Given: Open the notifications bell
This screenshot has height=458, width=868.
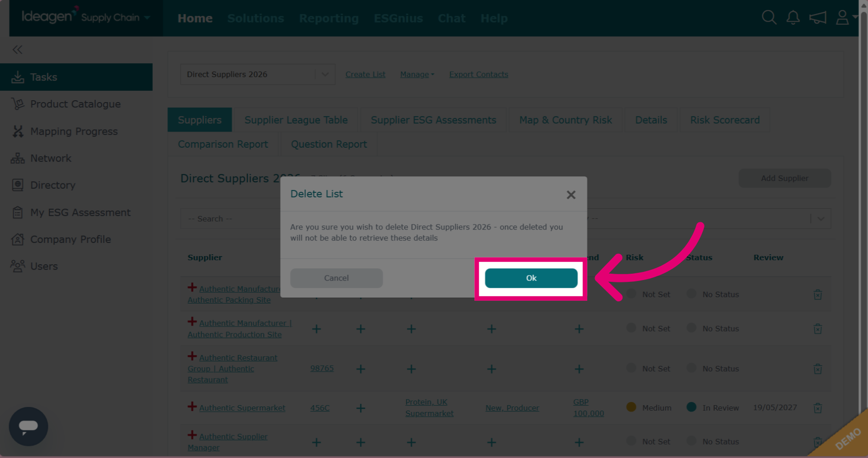Looking at the screenshot, I should [793, 18].
